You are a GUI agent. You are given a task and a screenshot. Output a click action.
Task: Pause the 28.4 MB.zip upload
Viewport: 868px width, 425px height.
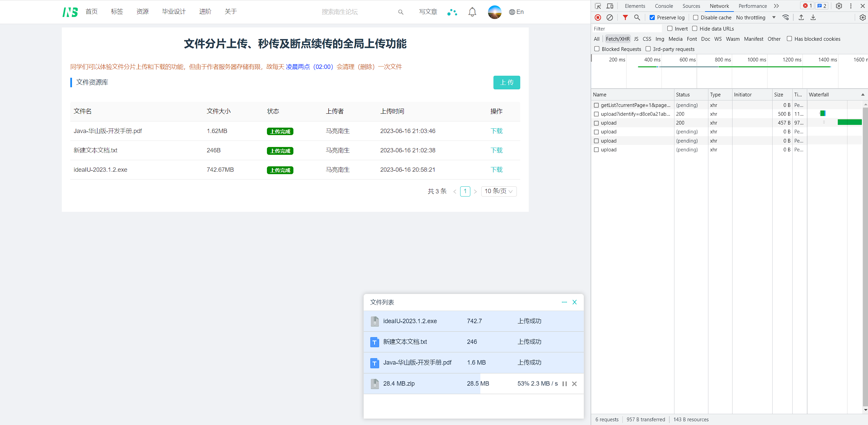pyautogui.click(x=564, y=384)
